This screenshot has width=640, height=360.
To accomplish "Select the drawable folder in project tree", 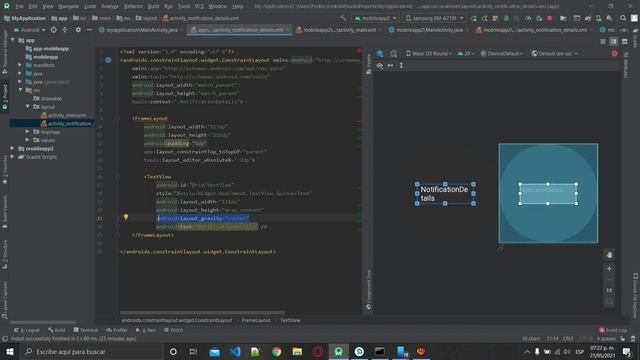I will [x=48, y=98].
